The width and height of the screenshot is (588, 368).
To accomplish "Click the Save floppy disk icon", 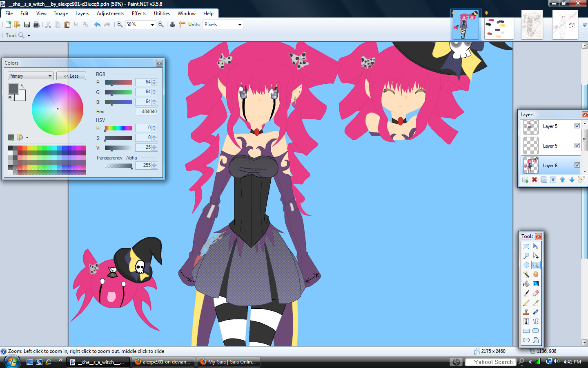I will pyautogui.click(x=27, y=25).
